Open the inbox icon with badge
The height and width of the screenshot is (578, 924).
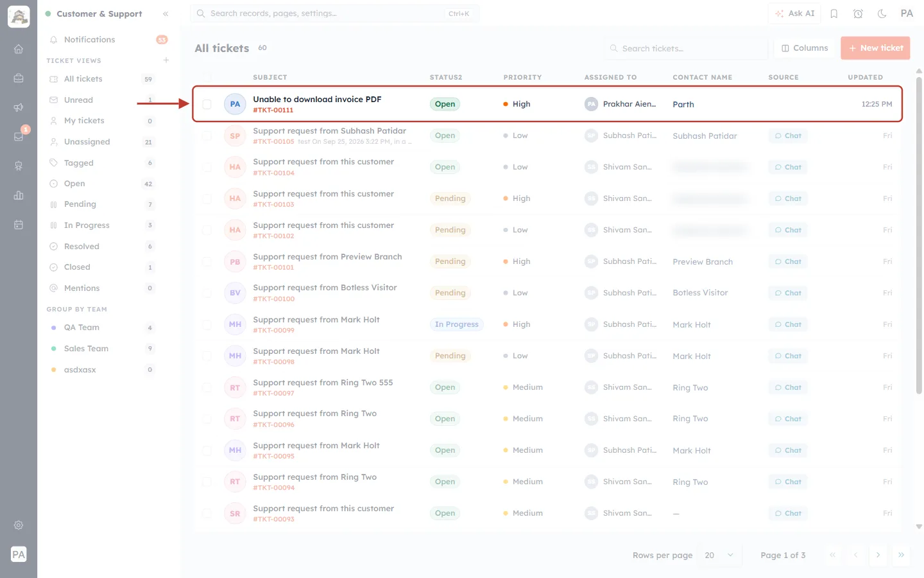pos(19,136)
